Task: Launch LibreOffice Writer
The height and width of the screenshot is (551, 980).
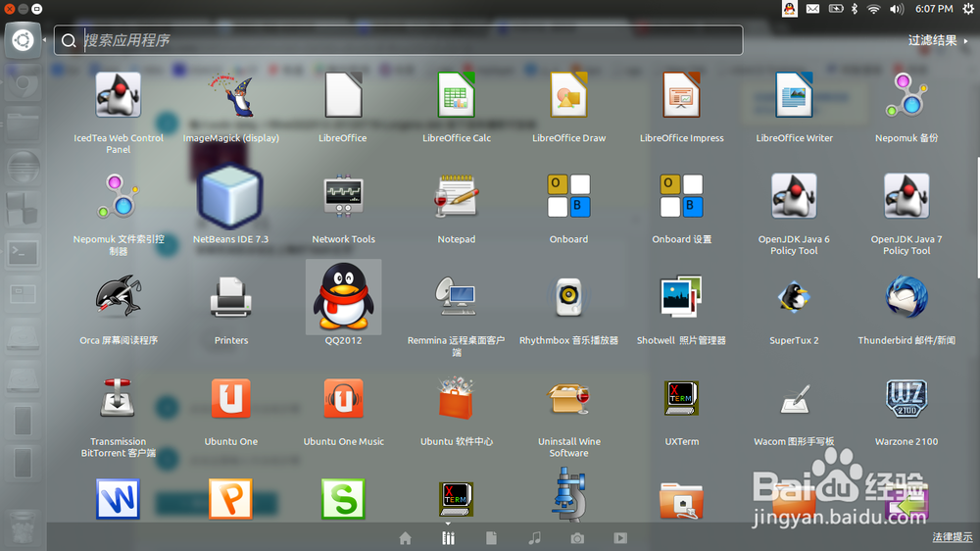Action: coord(794,95)
